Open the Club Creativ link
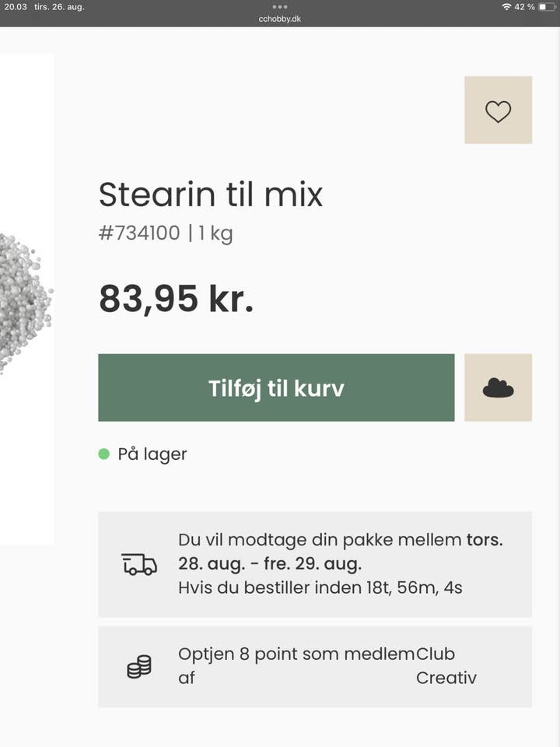Image resolution: width=560 pixels, height=747 pixels. point(446,665)
